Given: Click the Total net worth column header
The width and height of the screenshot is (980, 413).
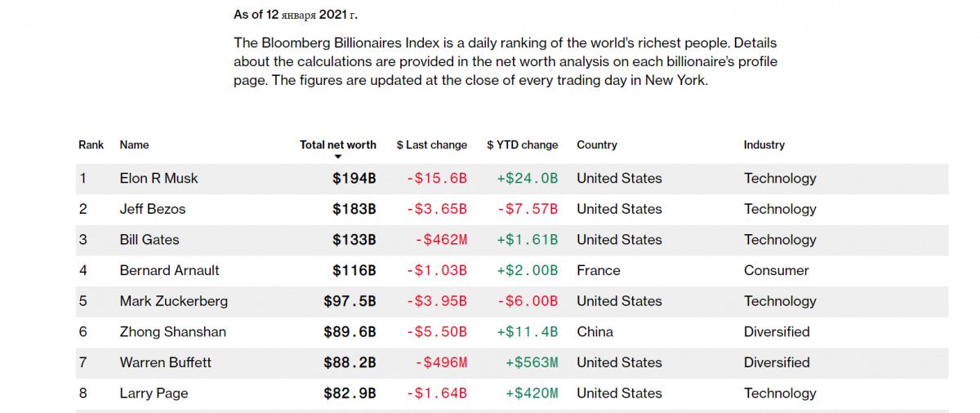Looking at the screenshot, I should pyautogui.click(x=337, y=144).
